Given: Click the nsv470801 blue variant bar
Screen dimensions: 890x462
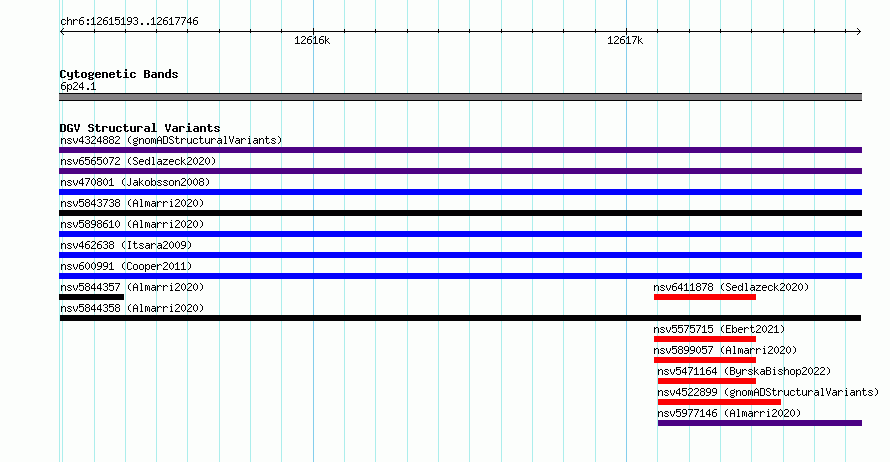Looking at the screenshot, I should click(x=460, y=192).
